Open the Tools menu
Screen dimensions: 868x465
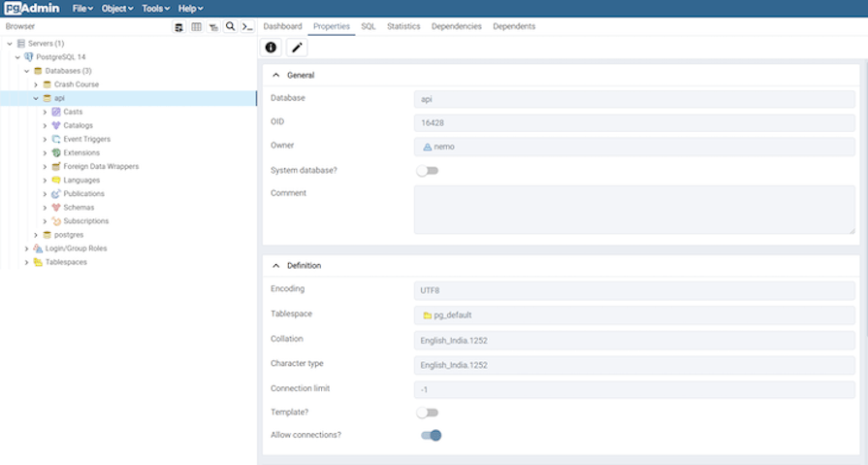pyautogui.click(x=155, y=9)
